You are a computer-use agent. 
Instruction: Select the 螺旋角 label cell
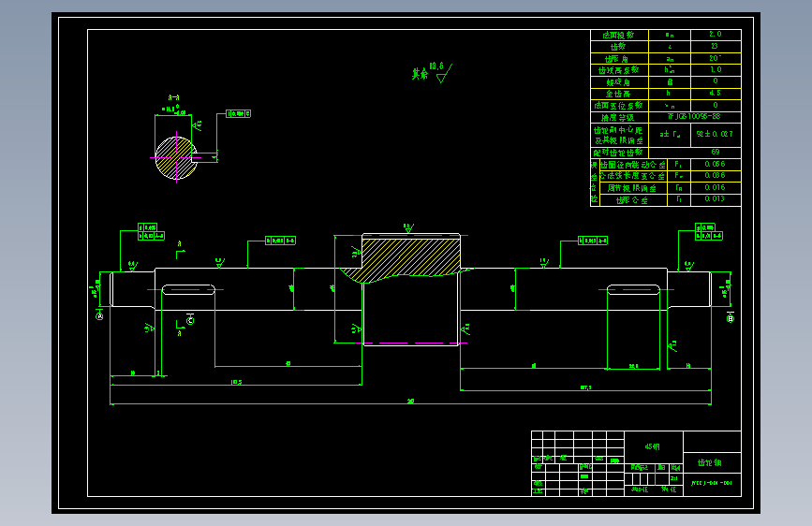(619, 81)
